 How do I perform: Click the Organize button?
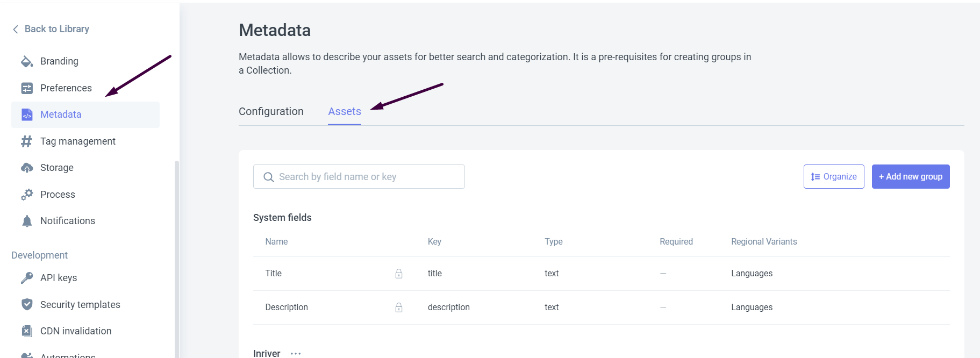coord(834,176)
